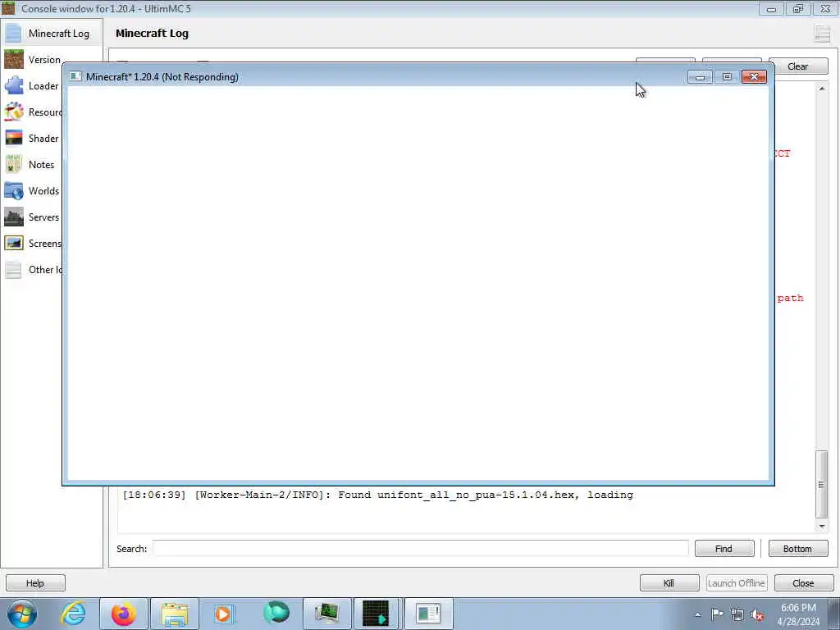Open the Help button

tap(35, 583)
